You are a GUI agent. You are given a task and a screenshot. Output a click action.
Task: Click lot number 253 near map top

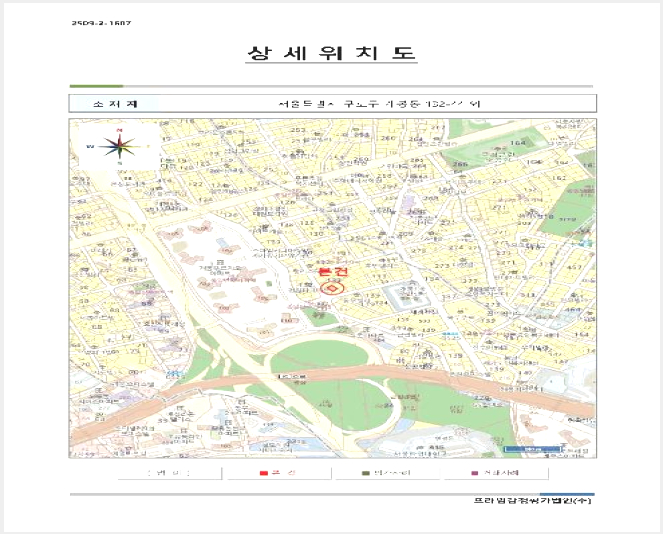298,130
